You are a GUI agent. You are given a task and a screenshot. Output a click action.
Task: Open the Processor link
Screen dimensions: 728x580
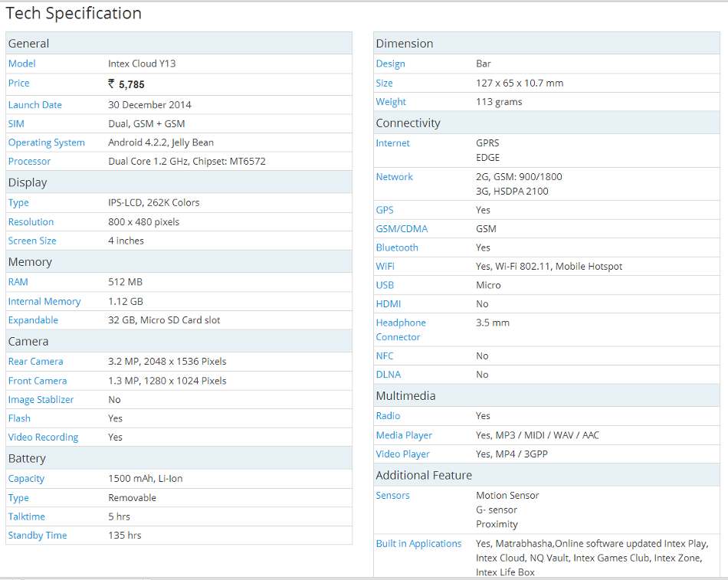tap(29, 162)
